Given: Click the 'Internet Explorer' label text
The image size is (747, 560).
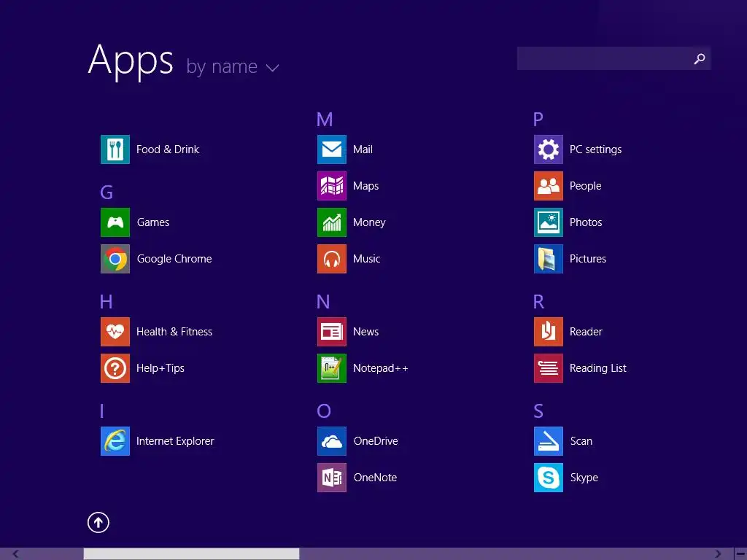Looking at the screenshot, I should 175,441.
